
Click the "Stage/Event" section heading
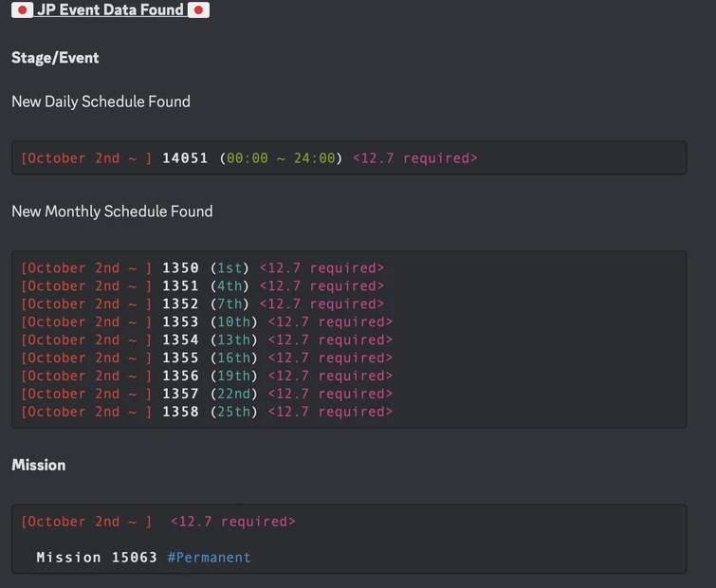coord(55,58)
